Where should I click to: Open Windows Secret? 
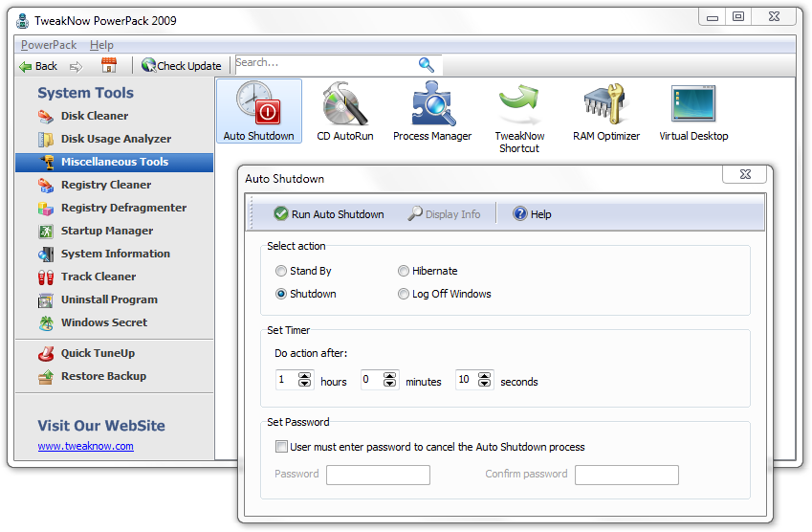93,322
